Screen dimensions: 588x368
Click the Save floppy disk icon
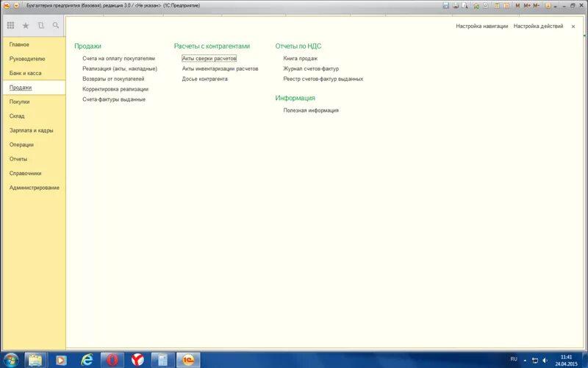click(445, 6)
